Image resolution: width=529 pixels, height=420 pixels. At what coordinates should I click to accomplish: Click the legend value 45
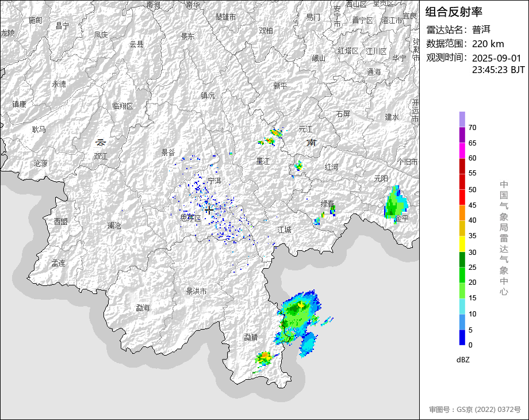click(472, 205)
